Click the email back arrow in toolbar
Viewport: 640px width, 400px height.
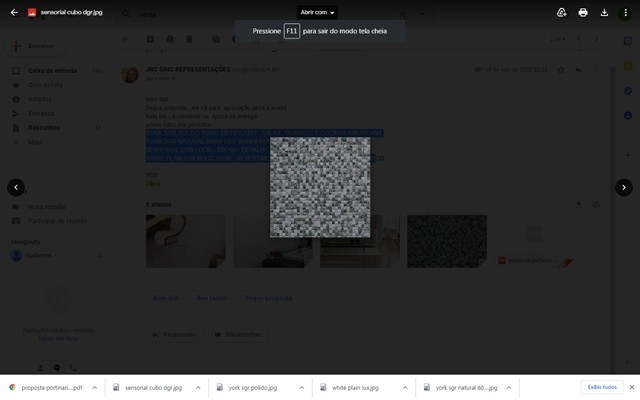pos(125,39)
